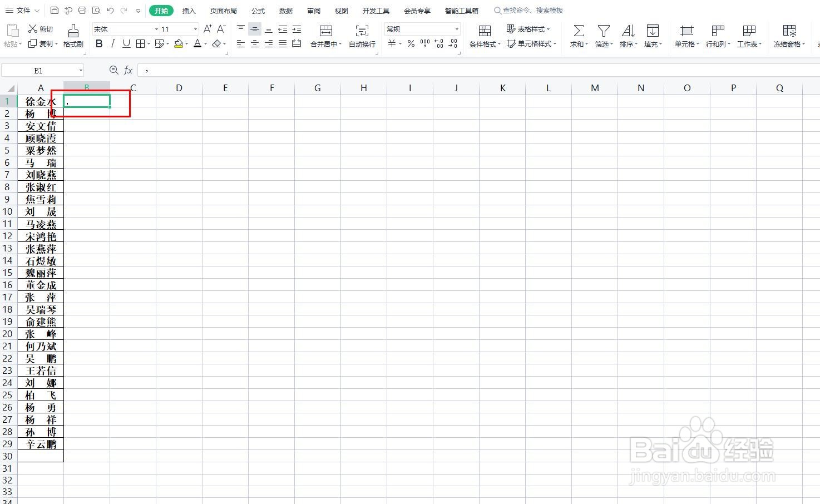Image resolution: width=820 pixels, height=504 pixels.
Task: Center text horizontally
Action: [255, 43]
